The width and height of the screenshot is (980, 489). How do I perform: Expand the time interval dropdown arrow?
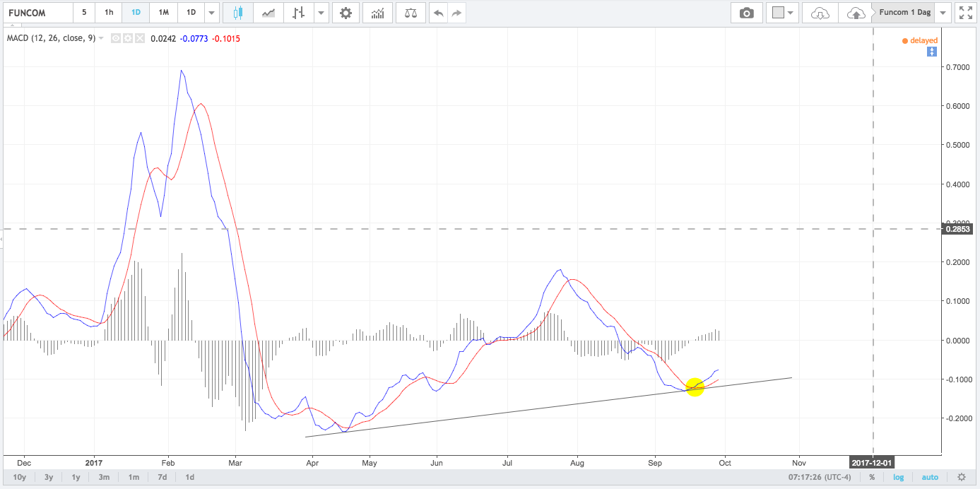click(x=212, y=13)
